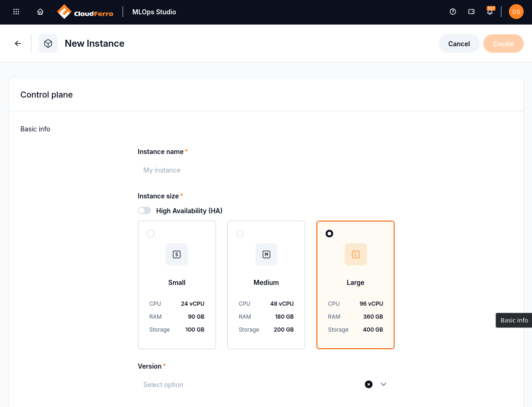Select the Small instance radio button
The height and width of the screenshot is (407, 532).
151,234
